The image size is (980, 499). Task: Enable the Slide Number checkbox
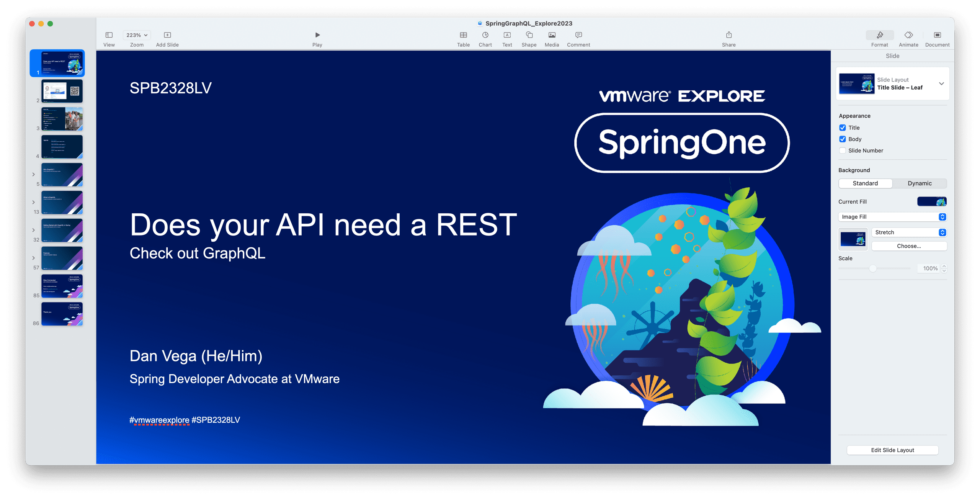point(842,151)
